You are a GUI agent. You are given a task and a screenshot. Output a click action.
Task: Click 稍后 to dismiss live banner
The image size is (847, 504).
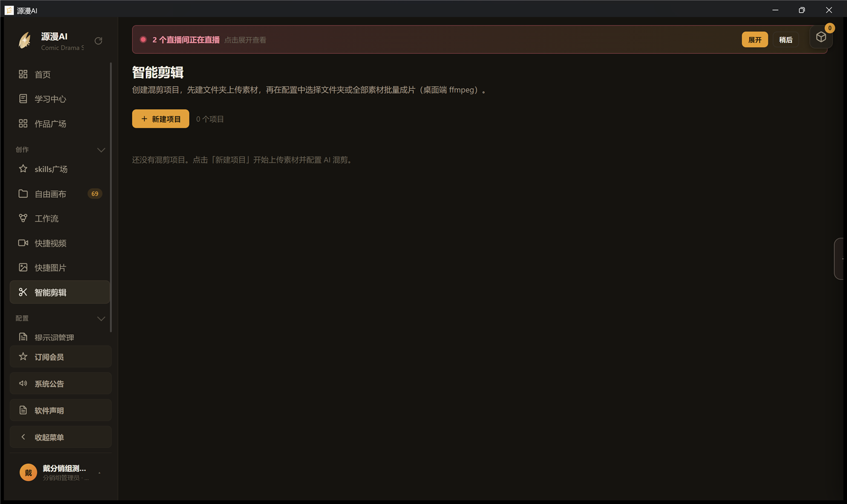coord(786,40)
